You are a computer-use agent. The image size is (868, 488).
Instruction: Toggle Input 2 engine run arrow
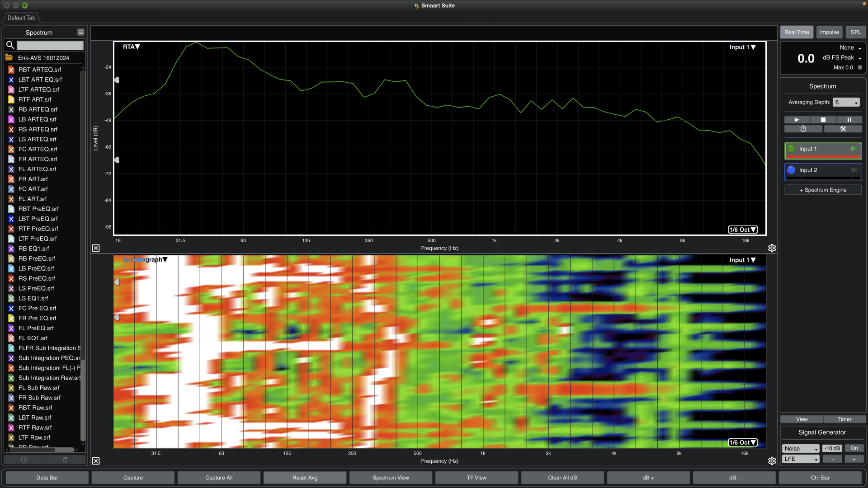tap(854, 170)
